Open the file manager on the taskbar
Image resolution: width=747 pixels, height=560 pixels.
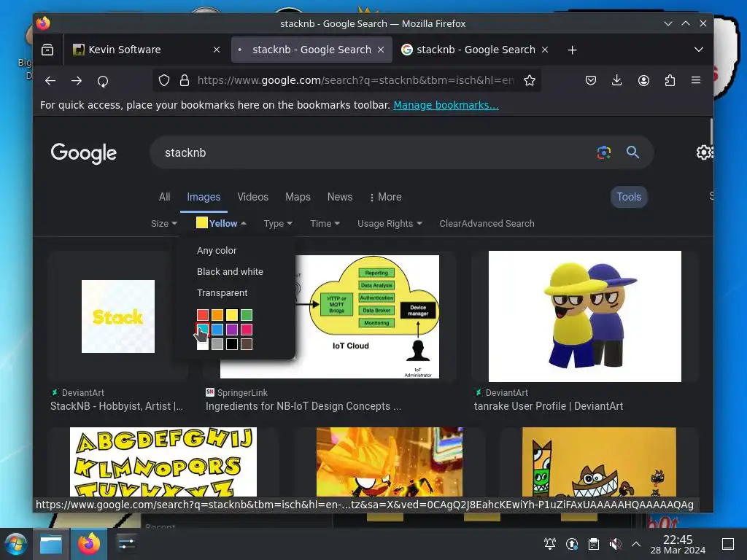[x=51, y=544]
